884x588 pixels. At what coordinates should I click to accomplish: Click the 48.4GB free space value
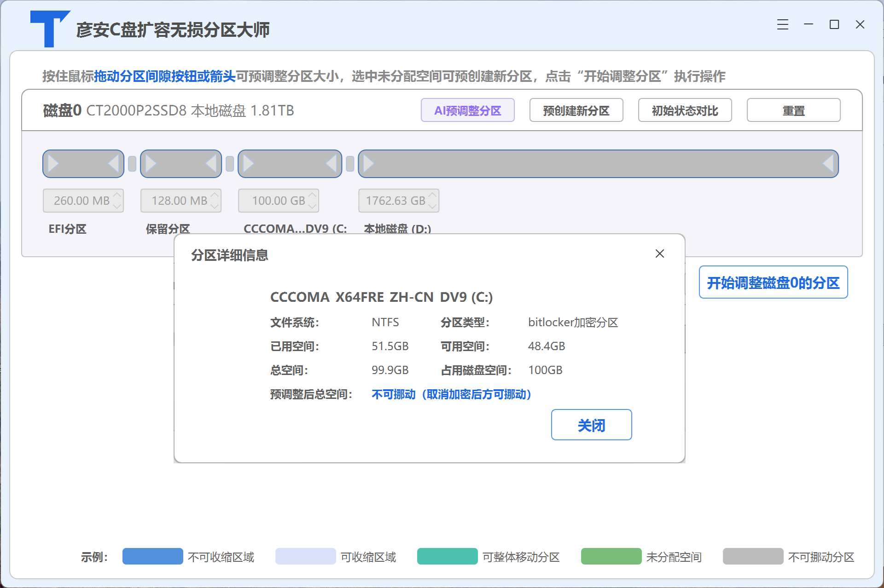click(547, 346)
